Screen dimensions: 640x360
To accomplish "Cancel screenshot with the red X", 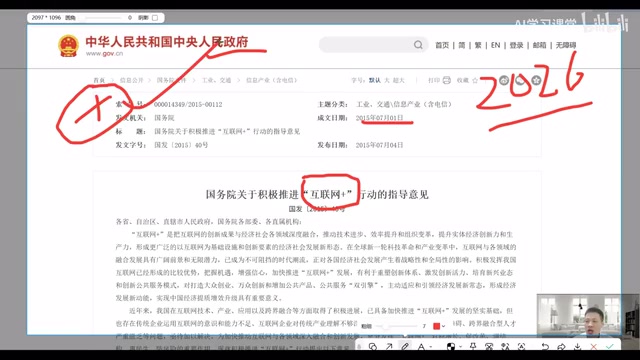I will [x=593, y=347].
